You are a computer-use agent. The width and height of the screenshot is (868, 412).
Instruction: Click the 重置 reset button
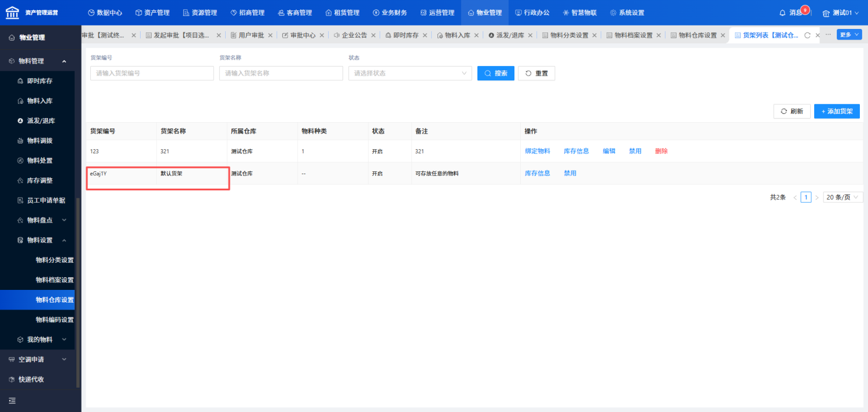536,73
